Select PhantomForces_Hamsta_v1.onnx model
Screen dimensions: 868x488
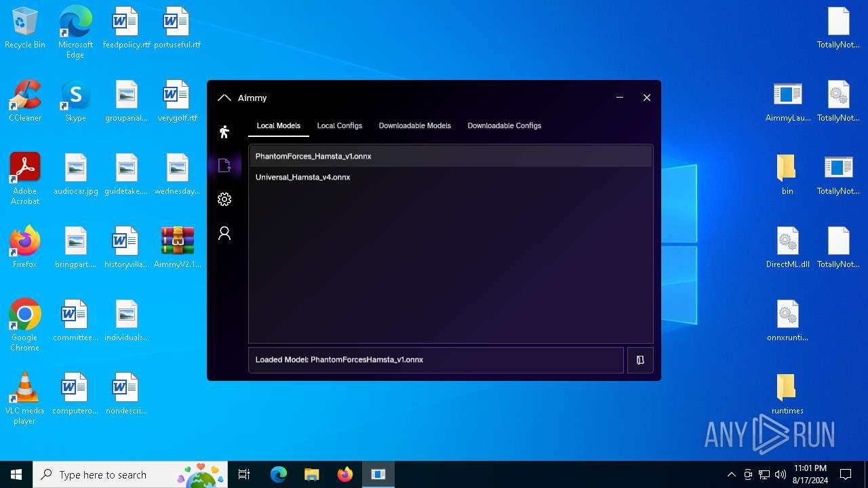pos(451,156)
